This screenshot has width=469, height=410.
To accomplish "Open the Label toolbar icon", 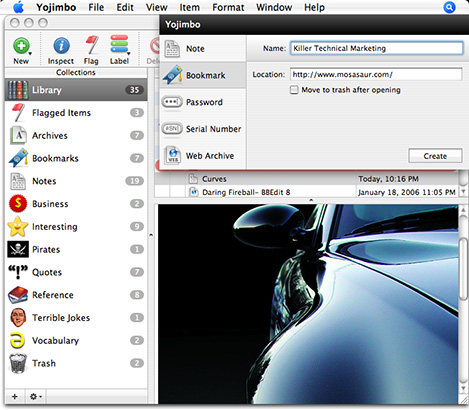I will click(119, 44).
